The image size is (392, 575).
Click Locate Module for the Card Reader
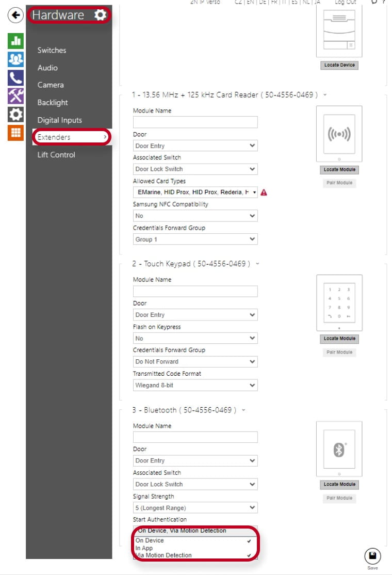pos(339,169)
